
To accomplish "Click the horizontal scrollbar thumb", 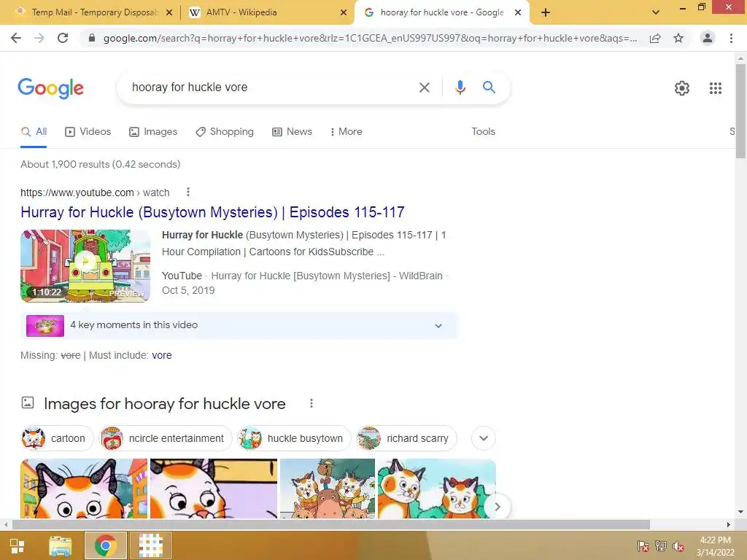I will coord(330,524).
